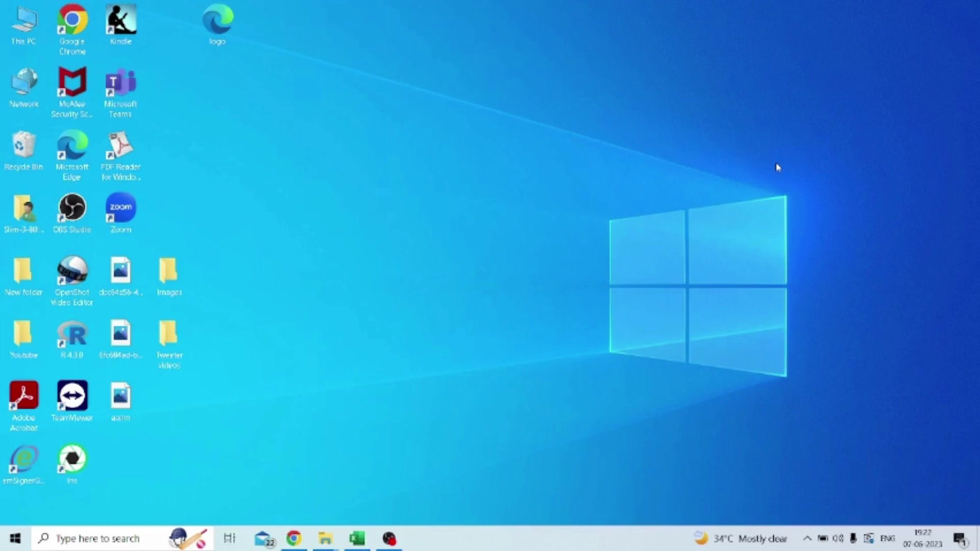Open TeamViewer desktop shortcut

72,401
